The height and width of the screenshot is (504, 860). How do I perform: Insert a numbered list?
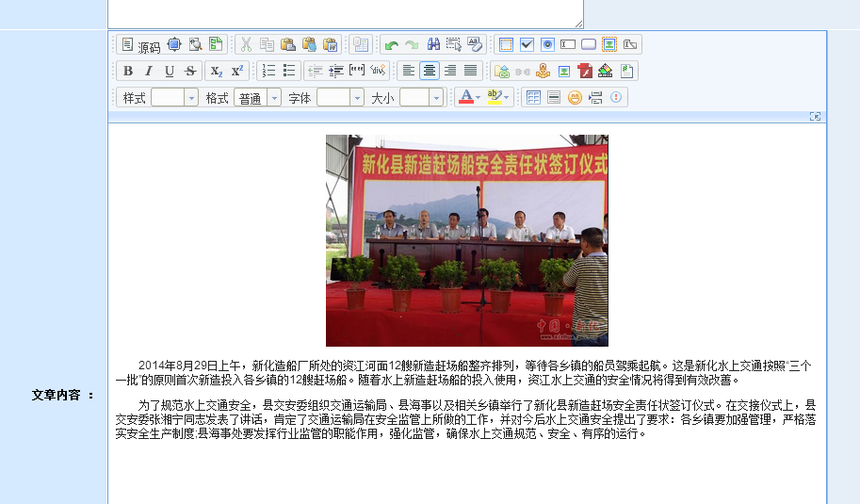(x=268, y=71)
